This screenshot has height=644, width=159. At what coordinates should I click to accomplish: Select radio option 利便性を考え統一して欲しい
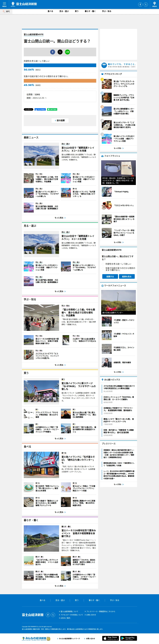(x=103, y=264)
